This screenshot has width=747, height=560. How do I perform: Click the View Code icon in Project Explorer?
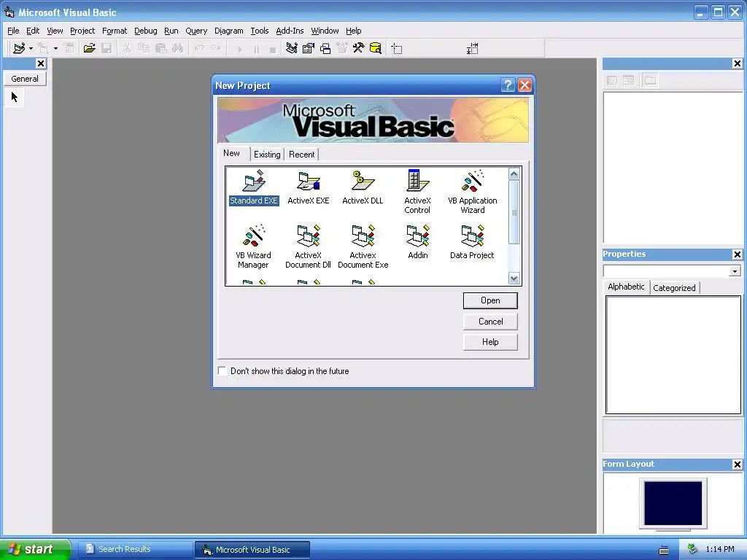point(612,80)
